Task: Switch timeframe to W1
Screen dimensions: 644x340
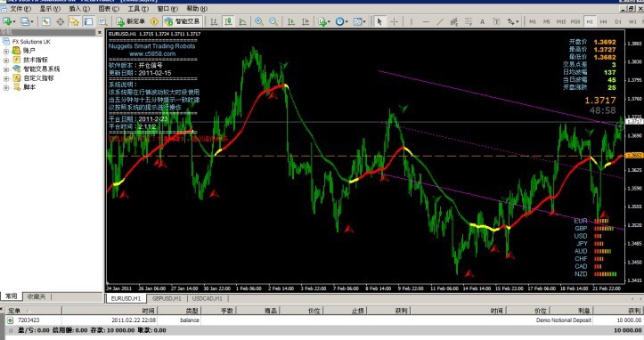Action: [x=632, y=21]
